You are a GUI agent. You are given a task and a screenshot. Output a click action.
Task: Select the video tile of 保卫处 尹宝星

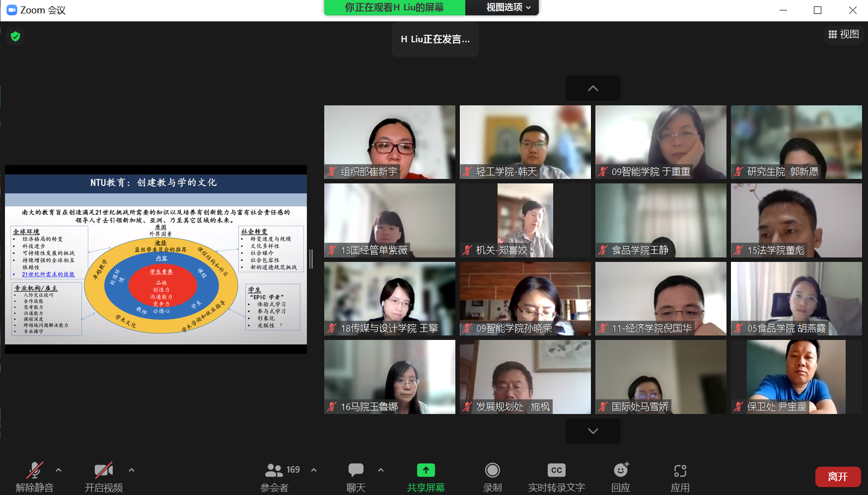[796, 377]
